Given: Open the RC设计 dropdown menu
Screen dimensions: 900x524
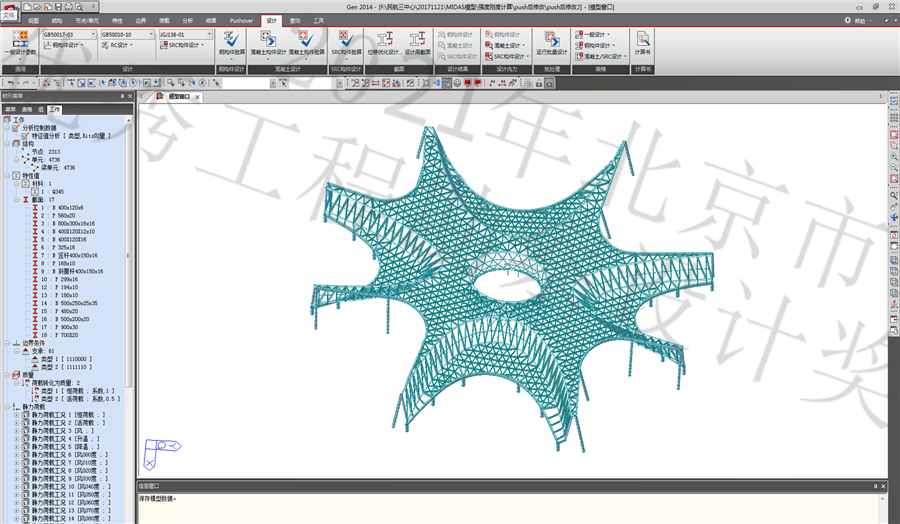Looking at the screenshot, I should tap(117, 45).
